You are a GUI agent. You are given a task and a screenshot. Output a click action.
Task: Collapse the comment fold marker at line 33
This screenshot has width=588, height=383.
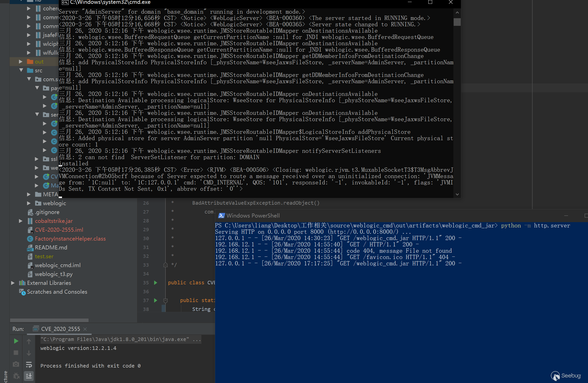pyautogui.click(x=165, y=265)
